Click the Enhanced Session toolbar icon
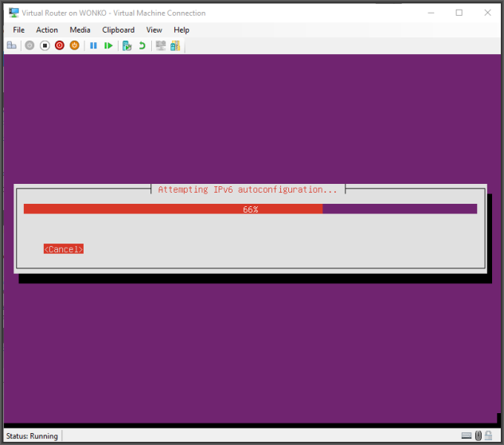Image resolution: width=504 pixels, height=445 pixels. [x=161, y=45]
